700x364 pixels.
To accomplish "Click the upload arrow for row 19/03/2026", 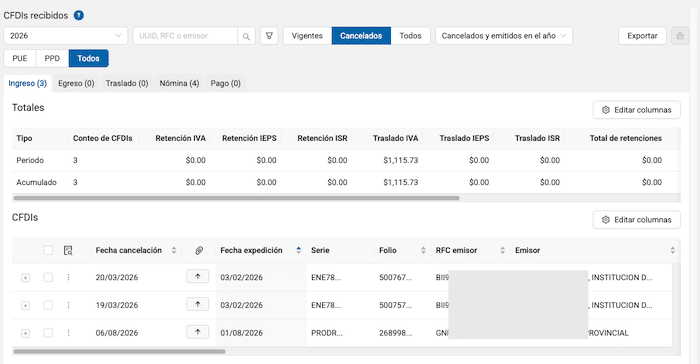I will pyautogui.click(x=198, y=304).
